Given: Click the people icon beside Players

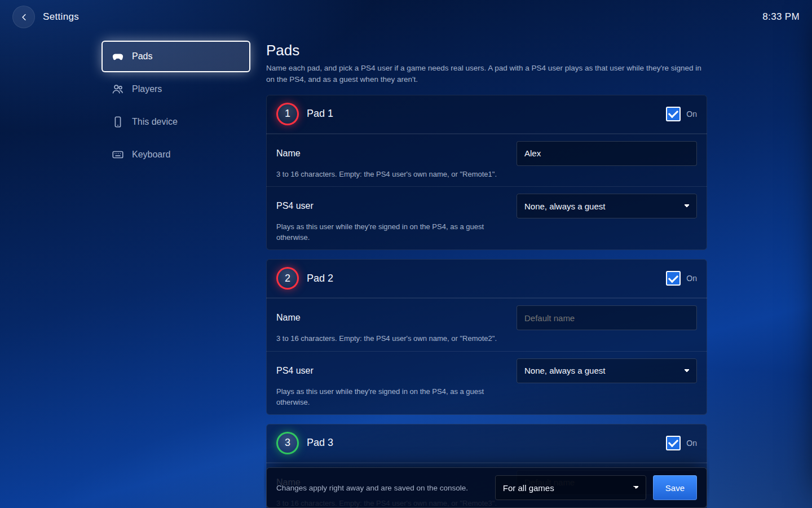Looking at the screenshot, I should [118, 89].
